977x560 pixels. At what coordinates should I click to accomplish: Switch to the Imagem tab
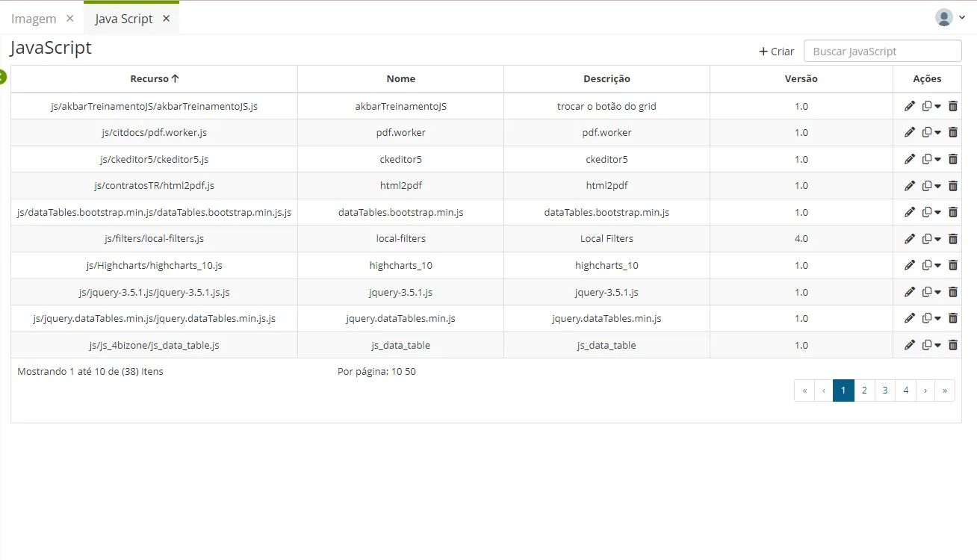(x=34, y=19)
